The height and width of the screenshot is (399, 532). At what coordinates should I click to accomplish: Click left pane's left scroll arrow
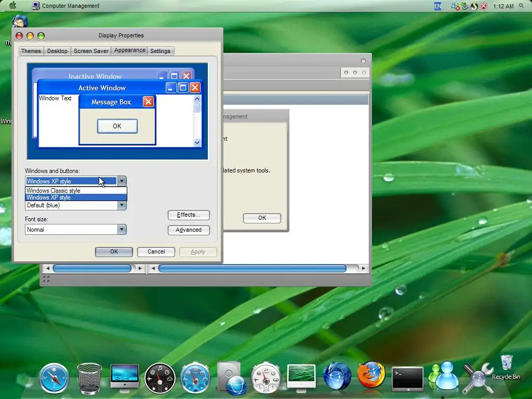(47, 269)
